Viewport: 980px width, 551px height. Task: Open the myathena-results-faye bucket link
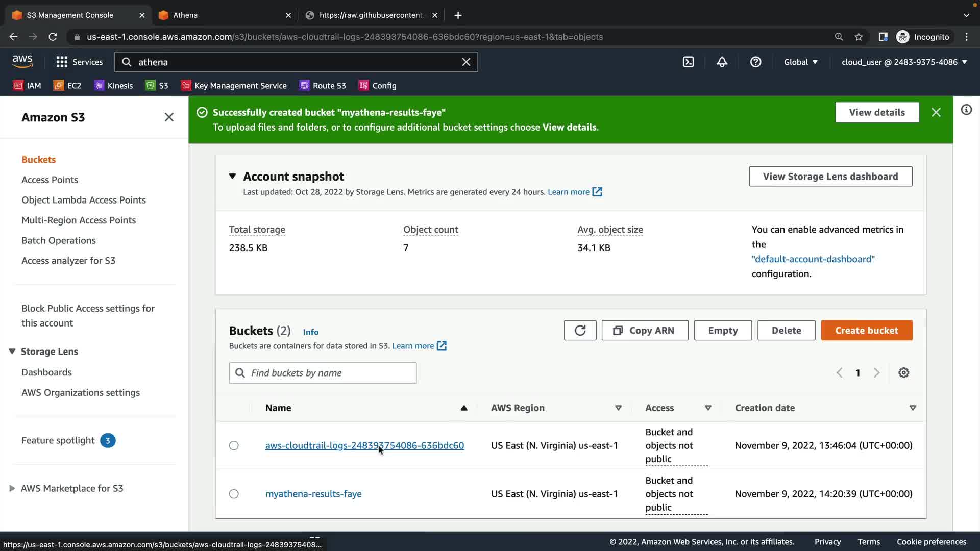(313, 494)
